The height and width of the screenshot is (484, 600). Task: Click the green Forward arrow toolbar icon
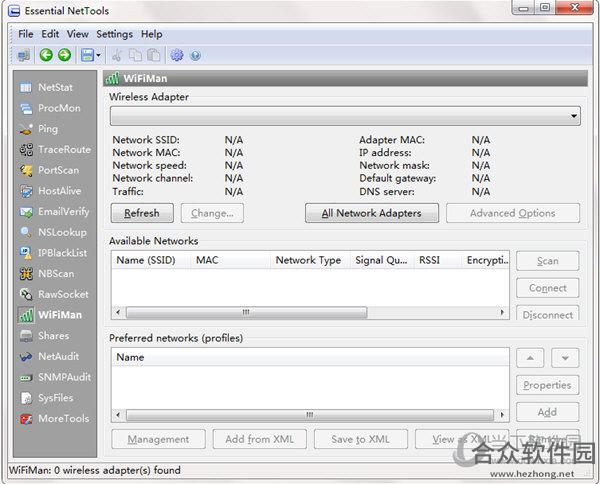point(64,55)
